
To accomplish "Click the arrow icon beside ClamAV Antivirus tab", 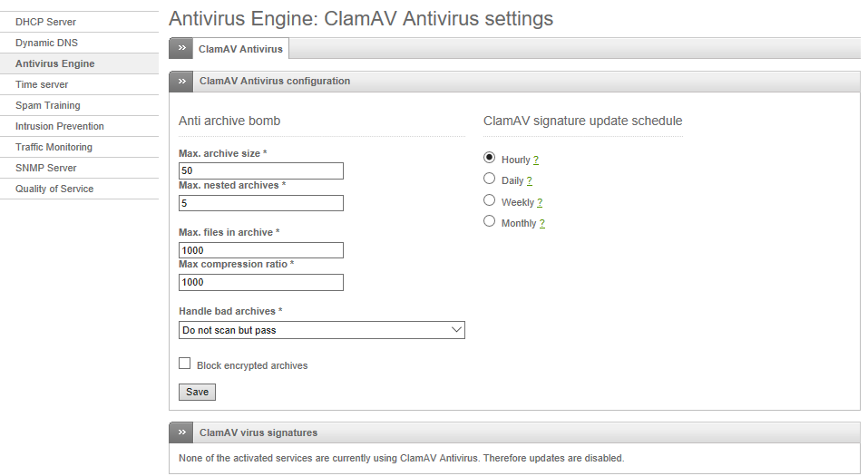I will (x=181, y=49).
